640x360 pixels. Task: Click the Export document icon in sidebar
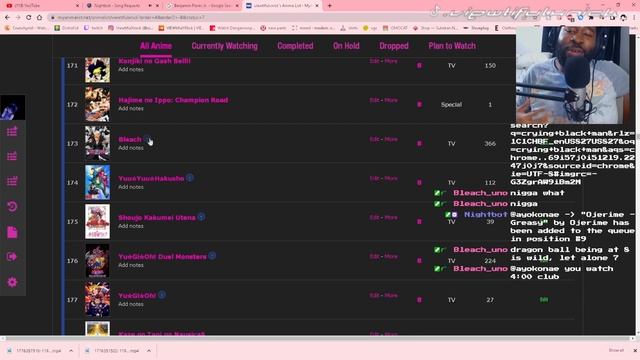tap(12, 232)
